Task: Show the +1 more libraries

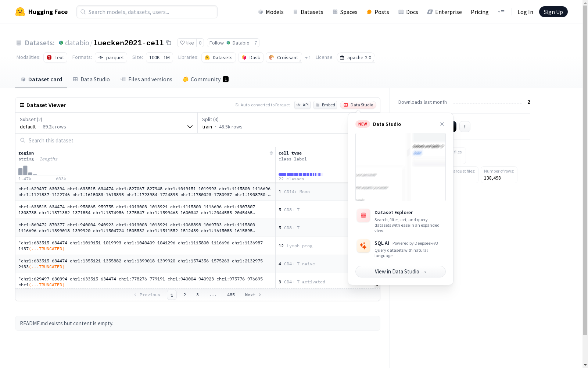Action: coord(308,57)
